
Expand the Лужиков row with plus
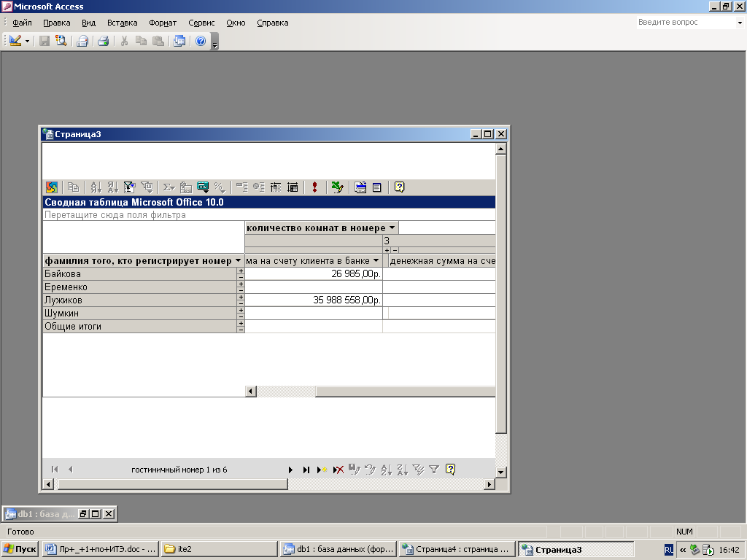[241, 297]
